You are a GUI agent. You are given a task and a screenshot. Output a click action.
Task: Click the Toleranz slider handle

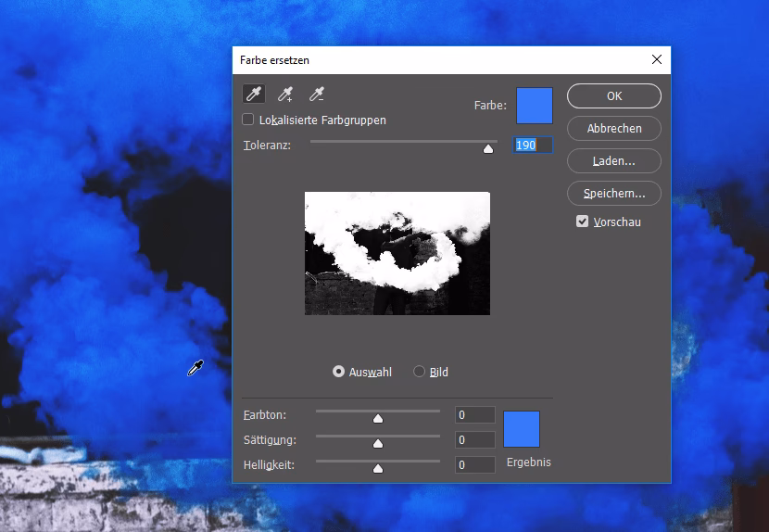point(488,147)
